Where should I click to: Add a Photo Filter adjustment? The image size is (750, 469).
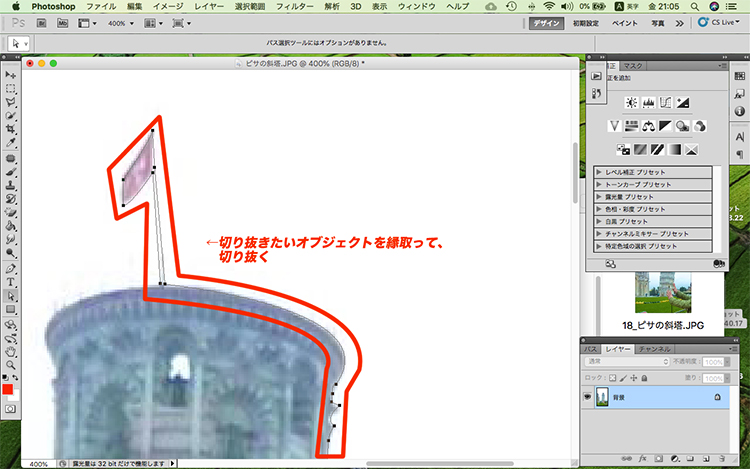click(683, 126)
